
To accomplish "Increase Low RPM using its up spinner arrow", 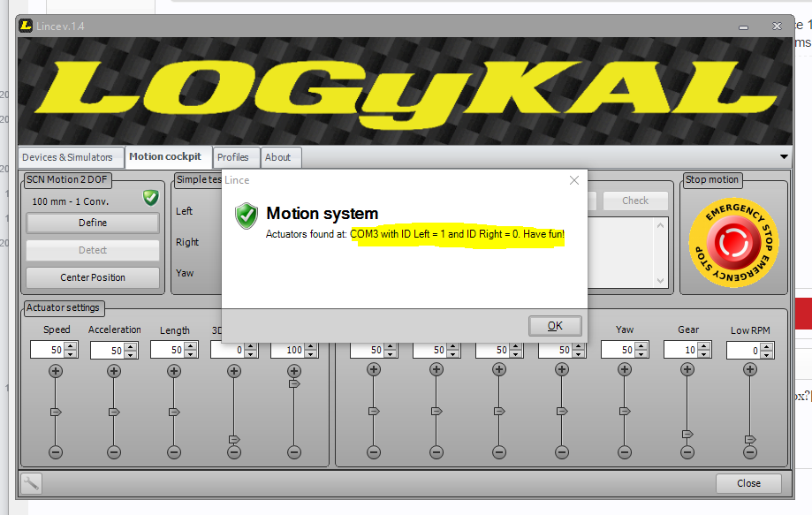I will pos(767,346).
